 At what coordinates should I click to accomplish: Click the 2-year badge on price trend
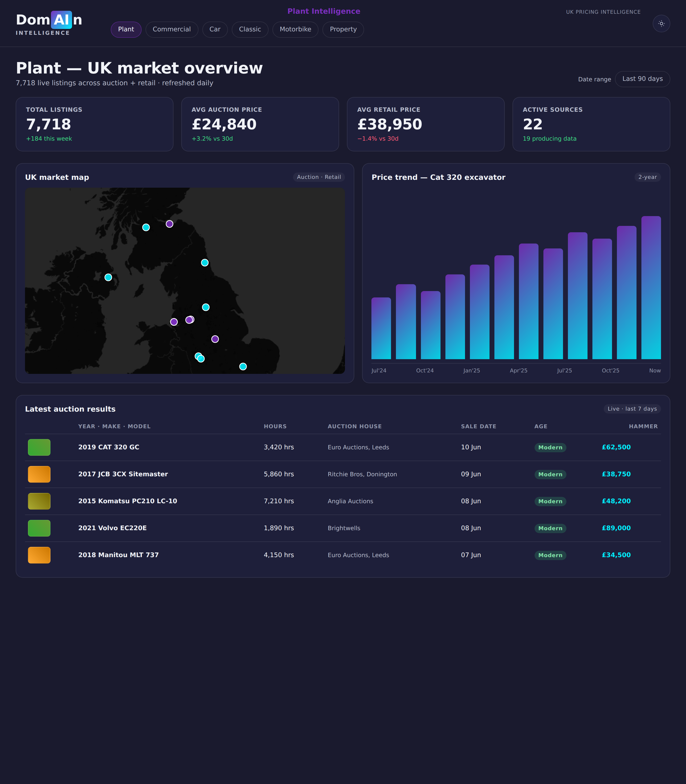coord(647,177)
